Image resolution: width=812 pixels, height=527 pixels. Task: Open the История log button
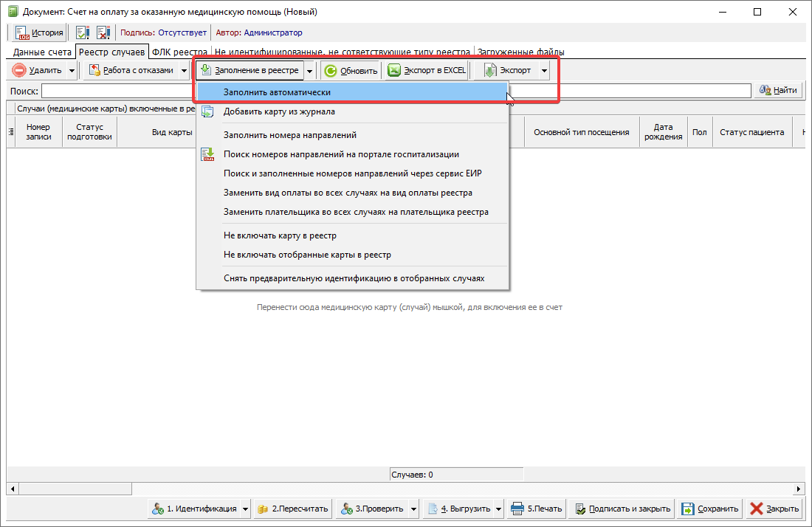pos(40,32)
